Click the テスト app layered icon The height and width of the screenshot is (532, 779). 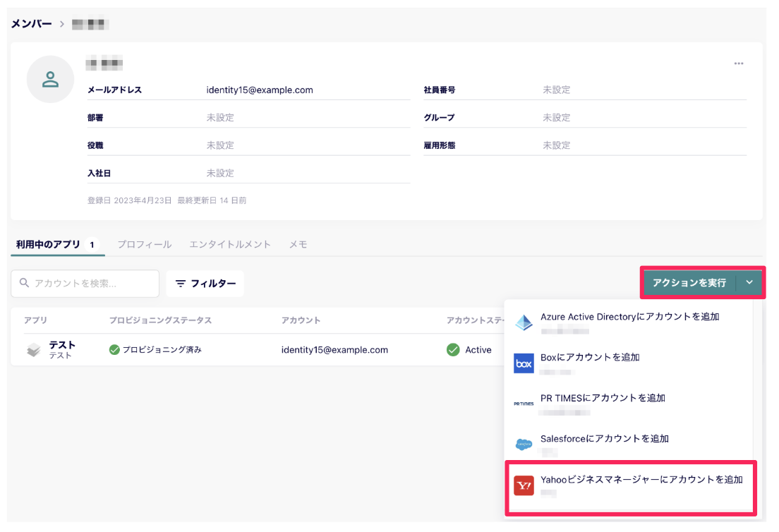(34, 350)
